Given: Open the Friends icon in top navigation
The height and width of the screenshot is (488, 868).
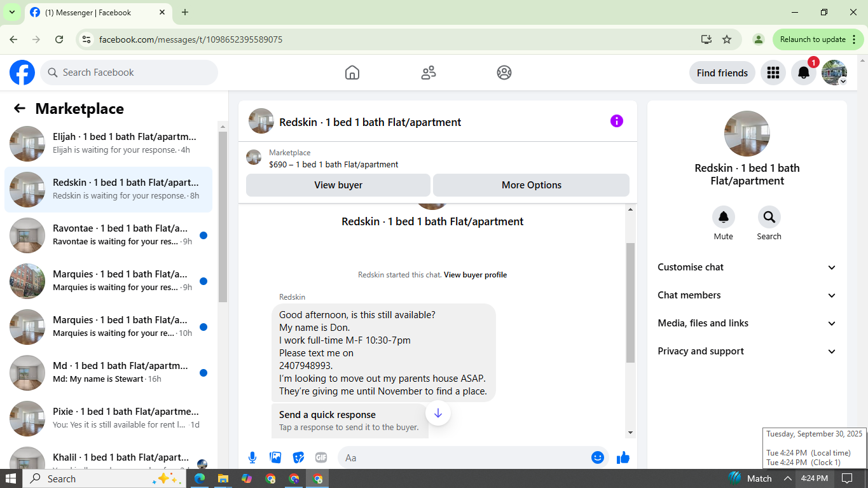Looking at the screenshot, I should [429, 73].
